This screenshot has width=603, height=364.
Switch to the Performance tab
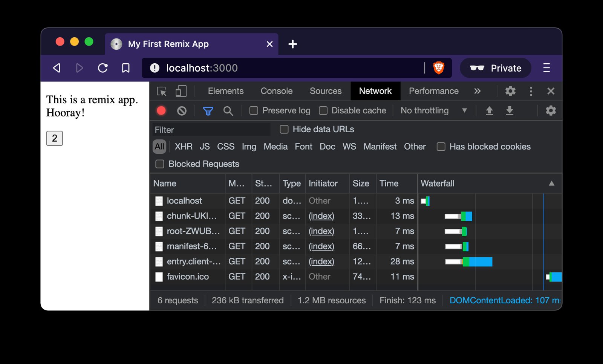click(434, 91)
